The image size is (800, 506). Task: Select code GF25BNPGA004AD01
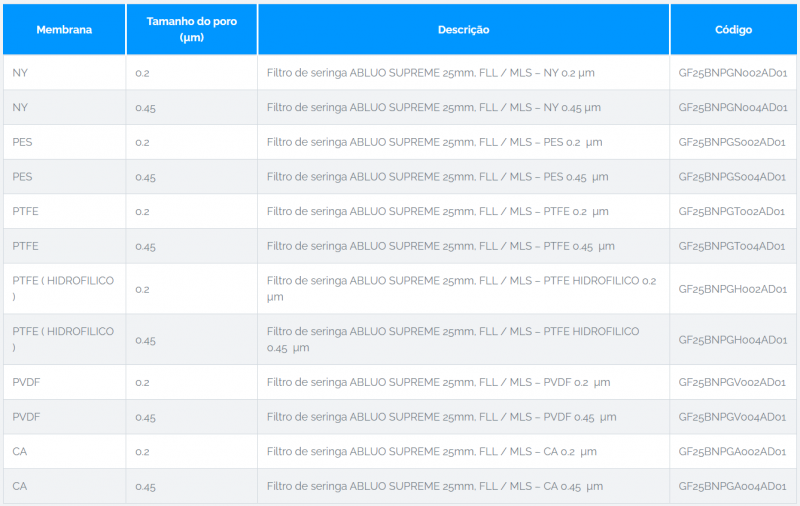click(x=732, y=487)
